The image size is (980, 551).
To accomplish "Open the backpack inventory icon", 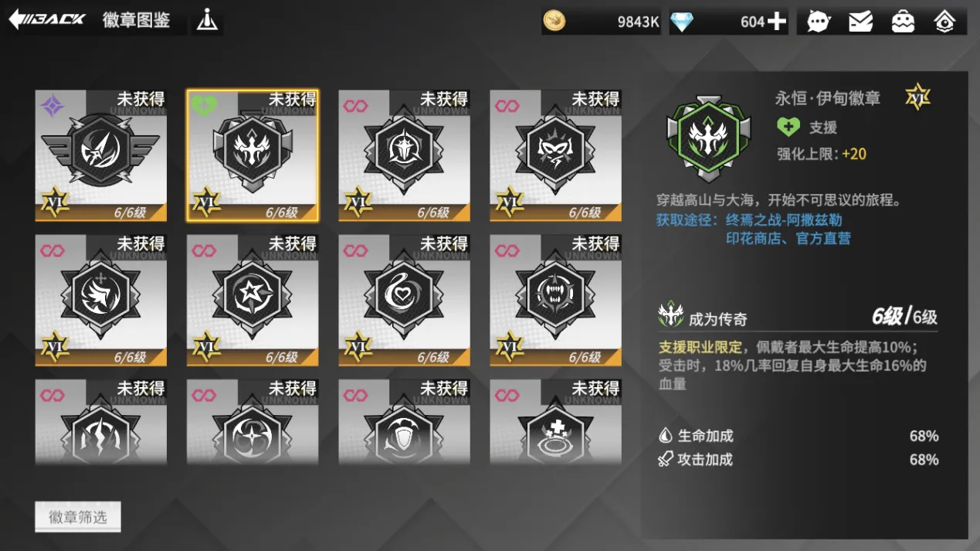I will [x=903, y=22].
